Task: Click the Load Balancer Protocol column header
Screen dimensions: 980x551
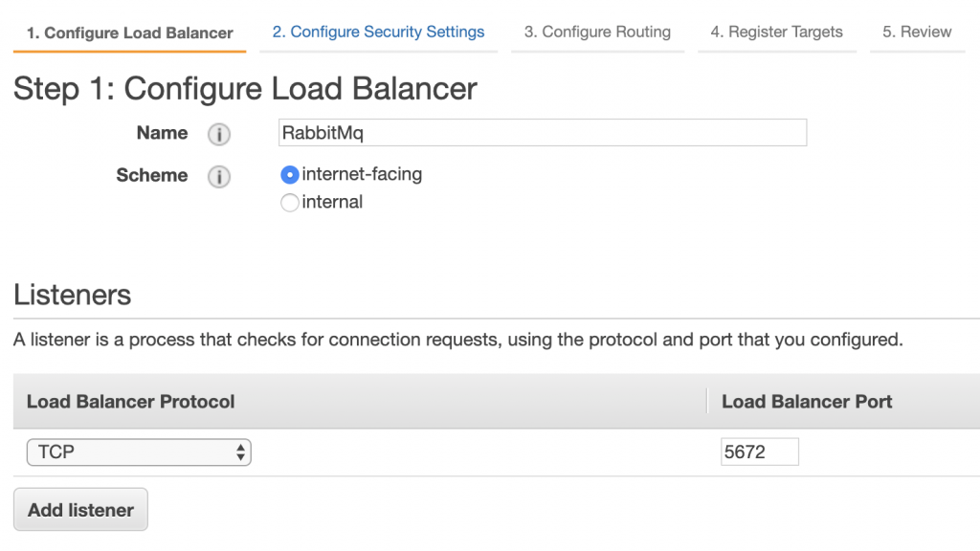Action: coord(130,401)
